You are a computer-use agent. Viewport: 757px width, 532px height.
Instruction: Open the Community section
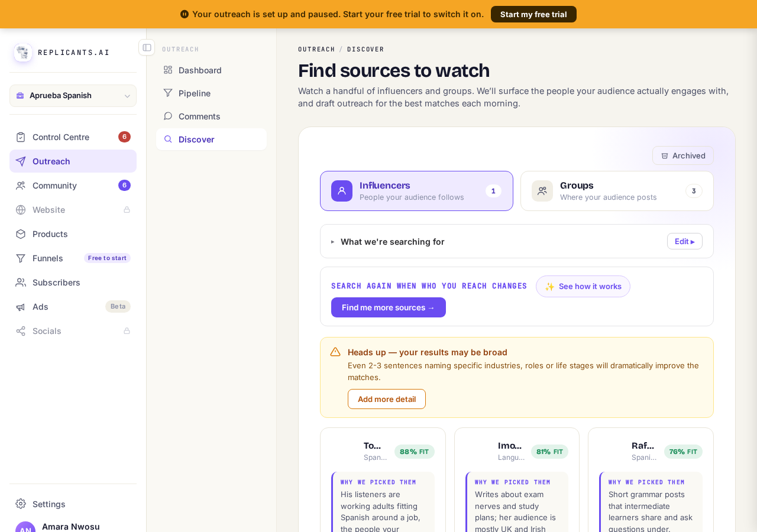pos(73,186)
